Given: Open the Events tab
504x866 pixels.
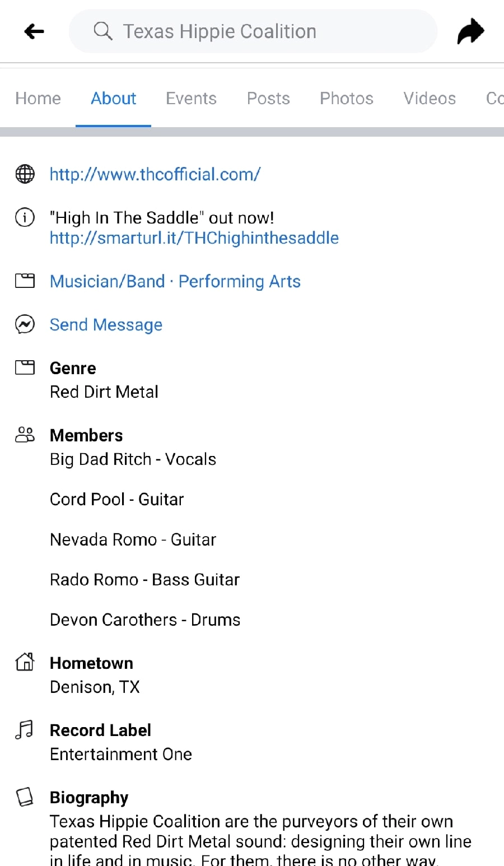Looking at the screenshot, I should coord(191,98).
